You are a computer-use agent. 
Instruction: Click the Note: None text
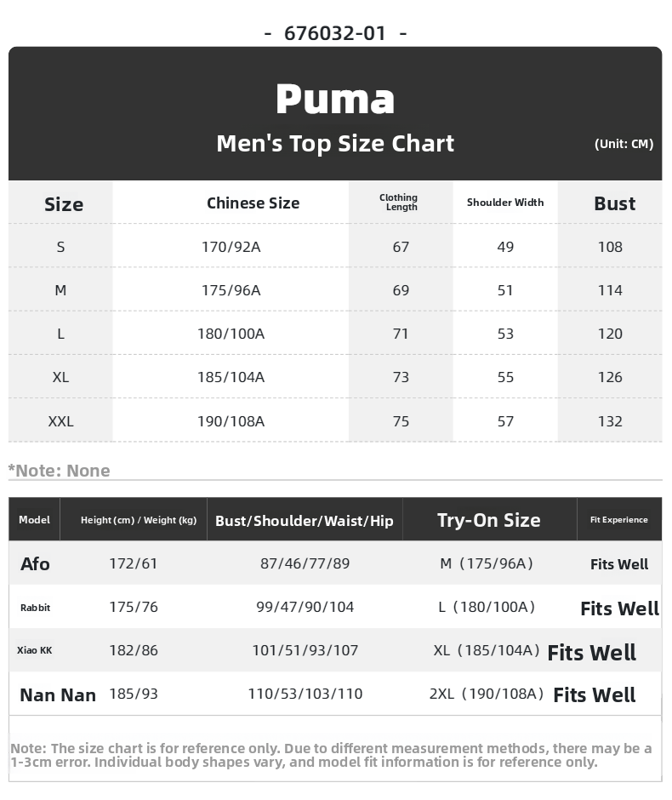(x=60, y=471)
